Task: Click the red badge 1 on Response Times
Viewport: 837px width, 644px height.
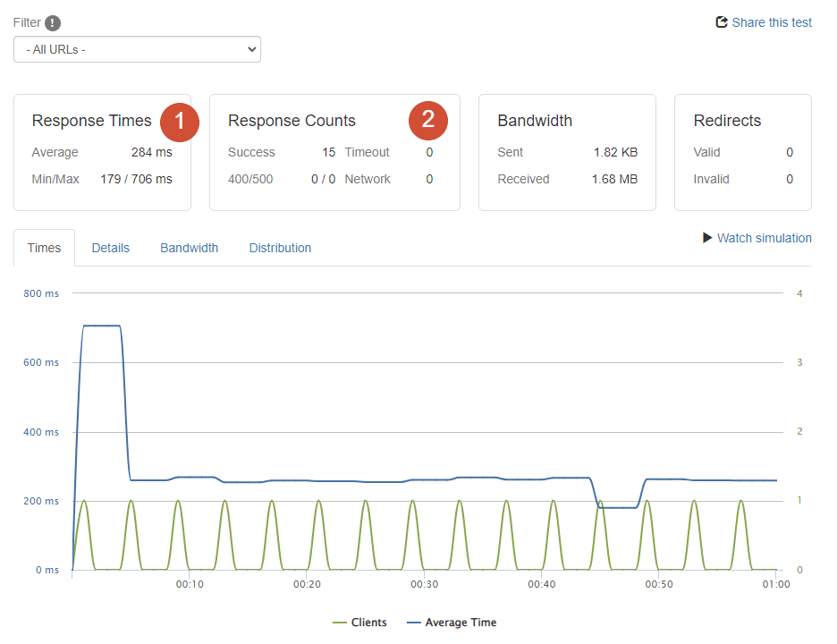Action: 179,123
